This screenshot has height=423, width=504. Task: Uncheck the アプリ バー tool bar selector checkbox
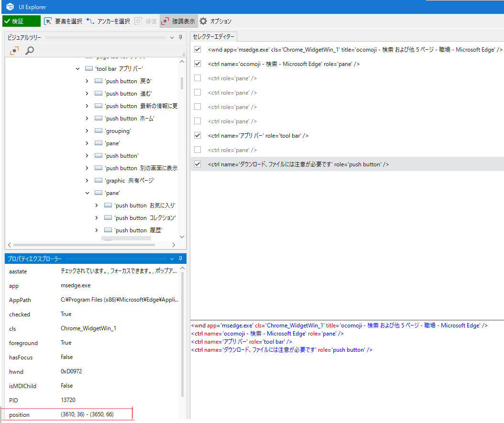click(x=197, y=136)
